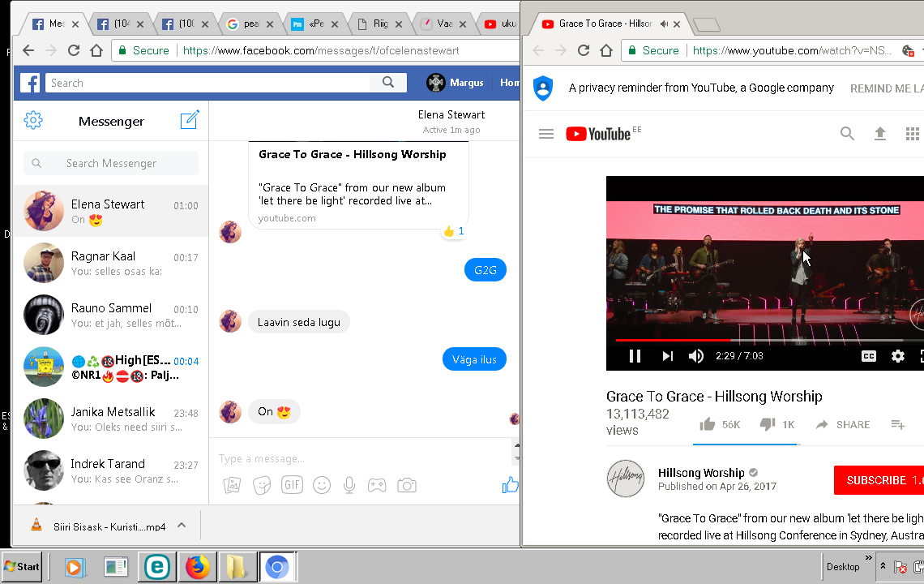Click the 'Type a message' field
The width and height of the screenshot is (924, 584).
click(x=359, y=458)
